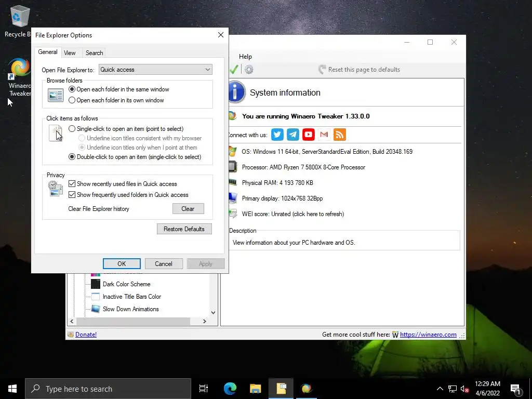
Task: Select Open each folder in same window
Action: point(119,89)
